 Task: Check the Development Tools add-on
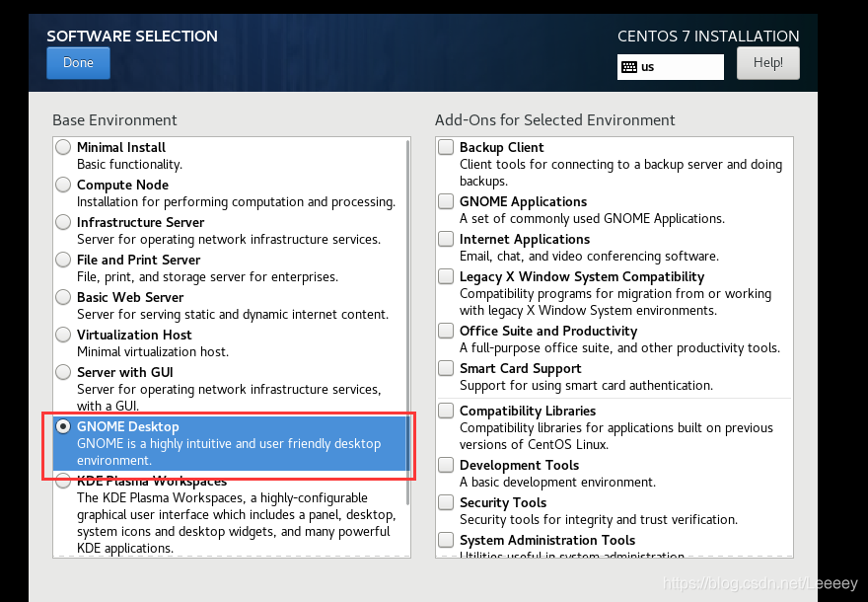(446, 465)
